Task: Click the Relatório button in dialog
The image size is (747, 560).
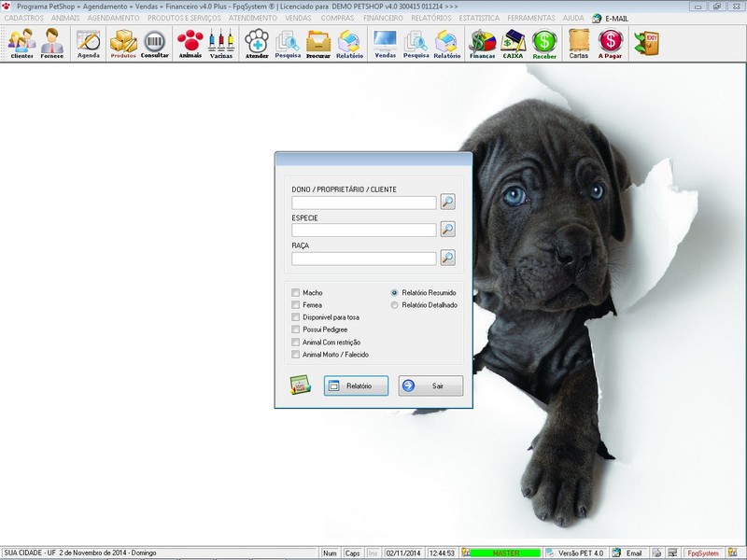Action: click(x=356, y=385)
